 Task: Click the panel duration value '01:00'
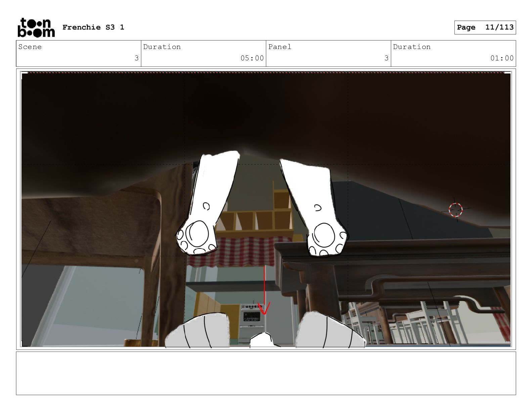[x=502, y=58]
